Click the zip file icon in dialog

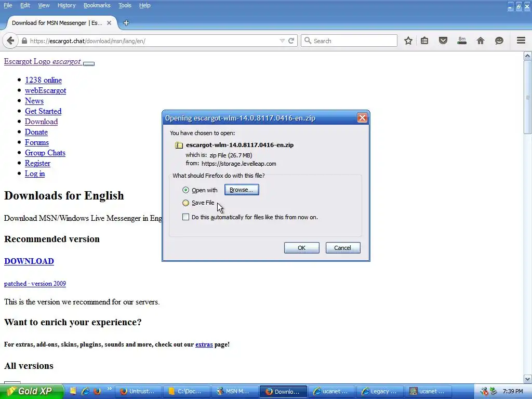pos(179,145)
